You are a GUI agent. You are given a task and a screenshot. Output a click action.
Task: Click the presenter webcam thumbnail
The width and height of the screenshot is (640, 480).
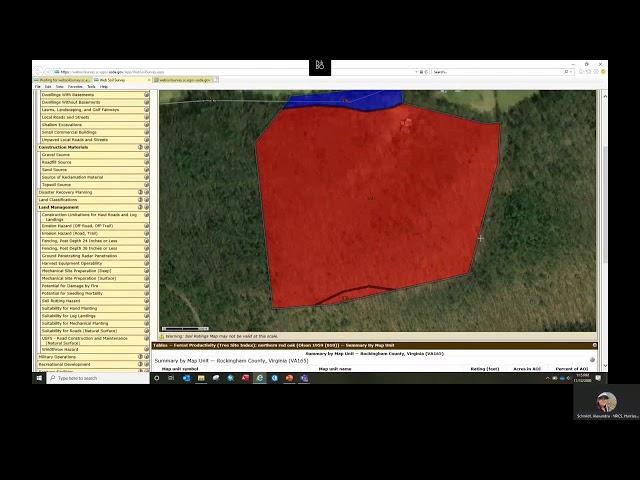(607, 402)
